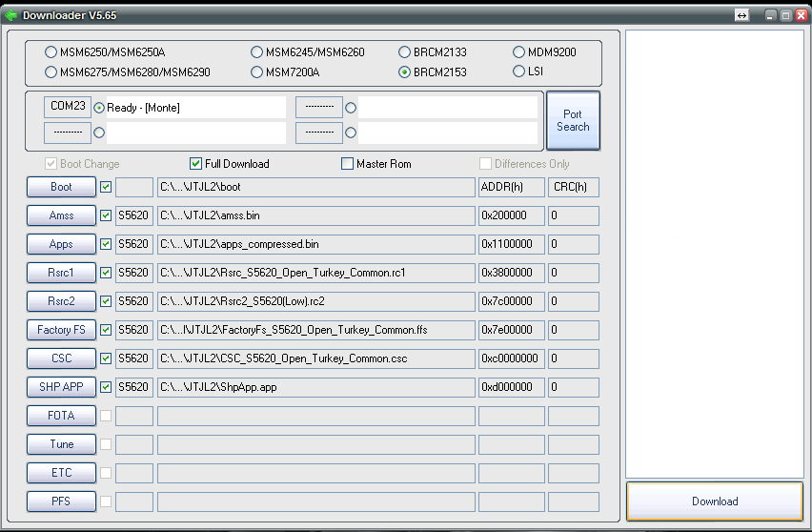Viewport: 812px width, 532px height.
Task: Select MSM6250/MSM6250A chipset option
Action: point(51,52)
